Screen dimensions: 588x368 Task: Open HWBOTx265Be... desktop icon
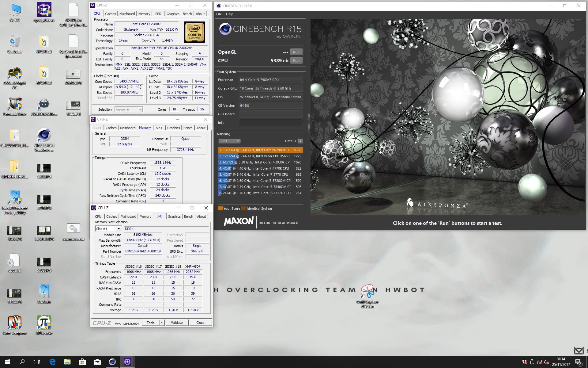[44, 107]
